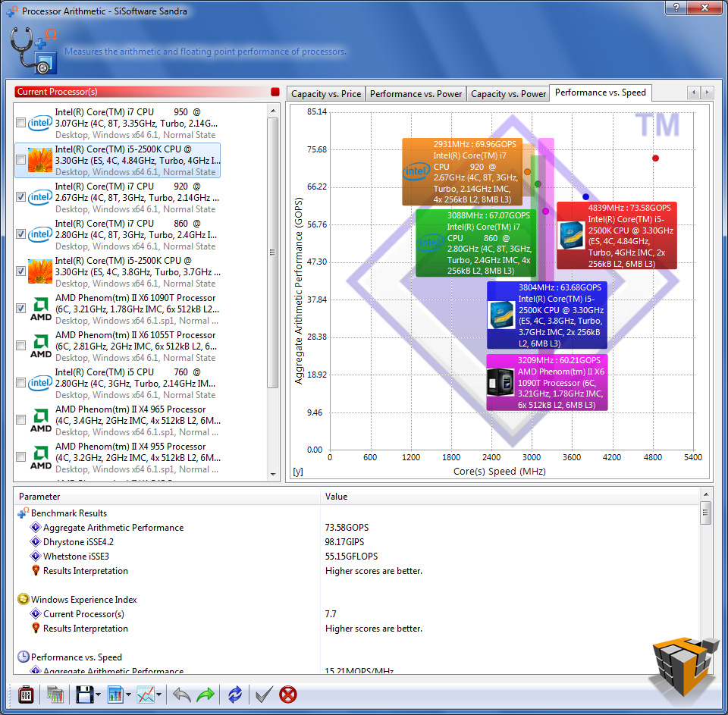
Task: Click the grey back arrow icon
Action: pos(181,695)
